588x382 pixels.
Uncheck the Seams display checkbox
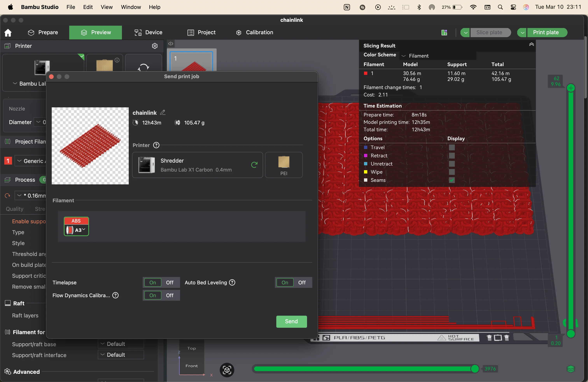[x=452, y=180]
